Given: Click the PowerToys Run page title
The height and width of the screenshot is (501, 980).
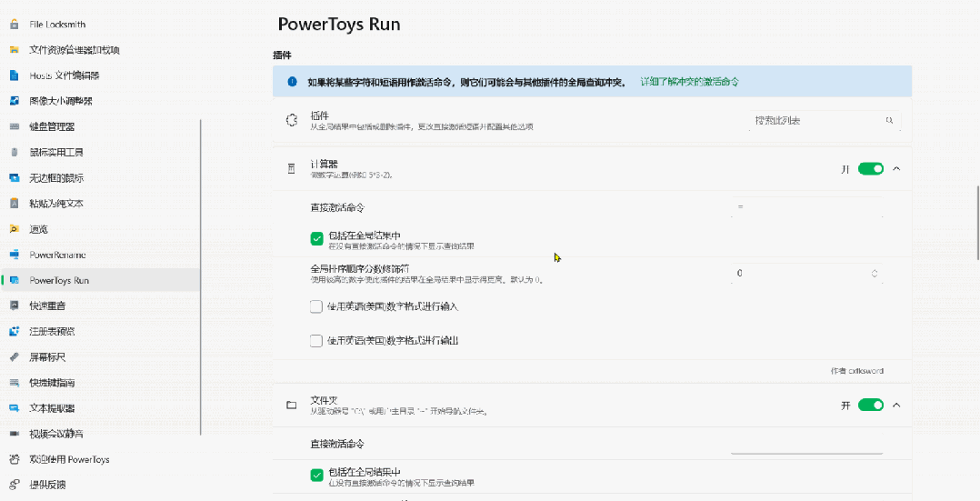Looking at the screenshot, I should pyautogui.click(x=339, y=25).
